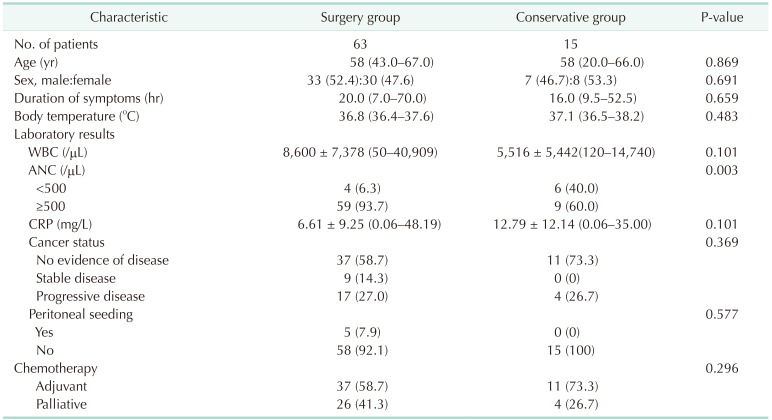Select the P-value column header
Viewport: 772px width, 420px height.
(x=724, y=19)
